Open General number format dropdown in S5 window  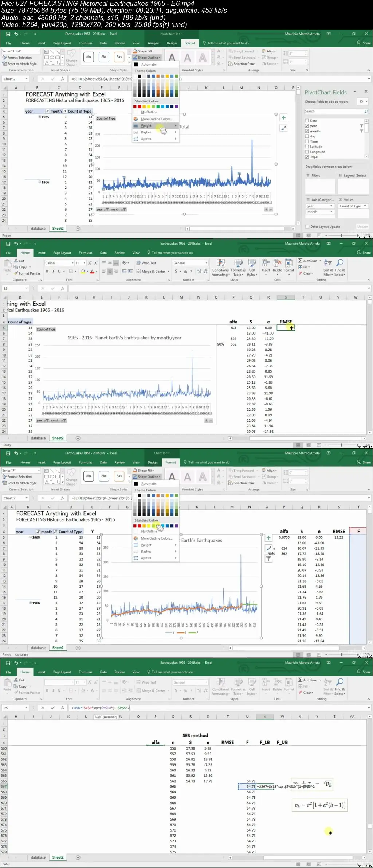[x=206, y=263]
